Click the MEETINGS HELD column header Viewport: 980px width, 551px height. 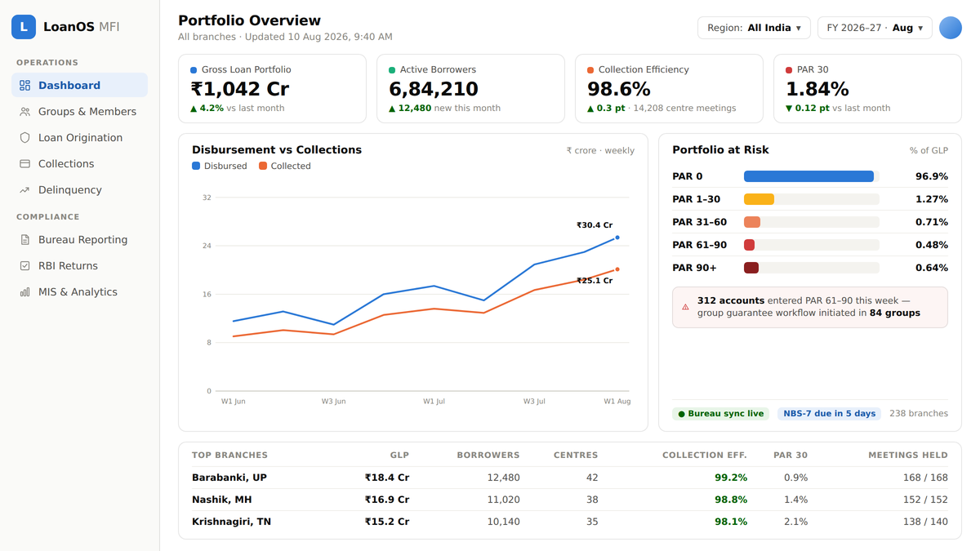[x=908, y=455]
